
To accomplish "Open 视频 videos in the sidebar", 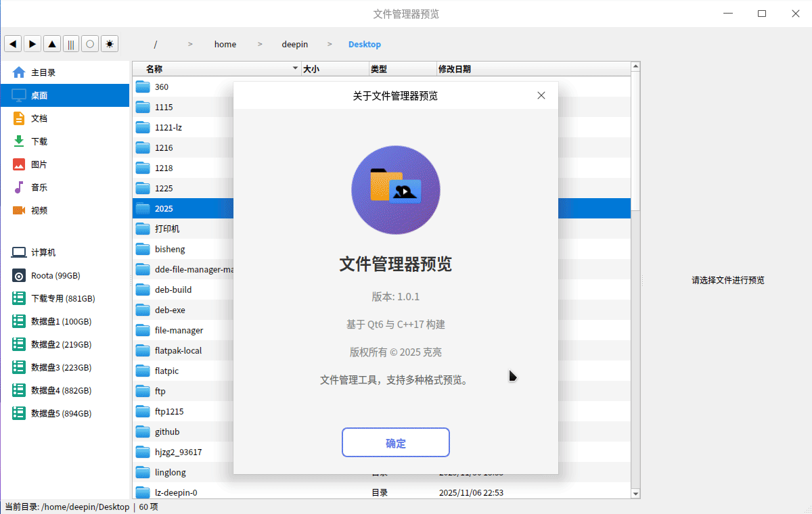I will click(64, 210).
